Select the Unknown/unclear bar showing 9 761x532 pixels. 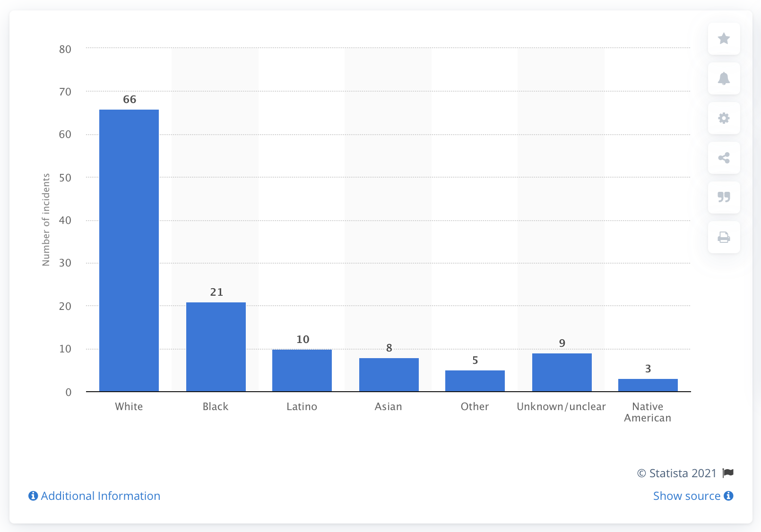[562, 372]
